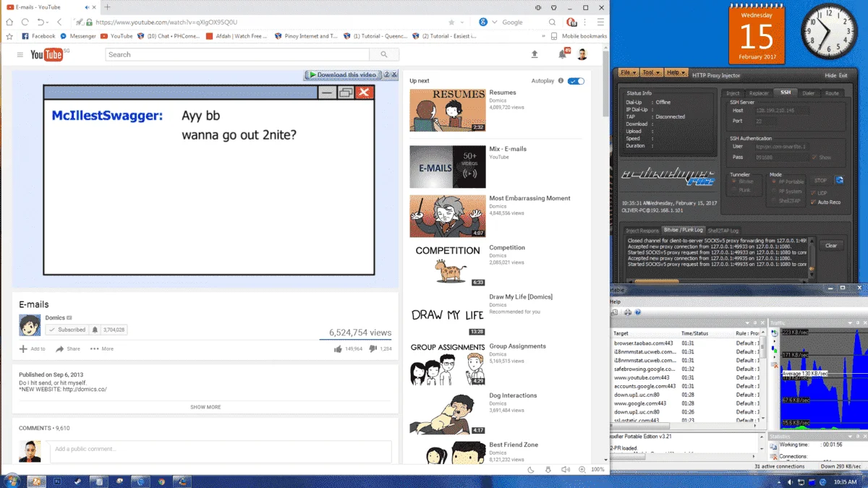868x488 pixels.
Task: Expand the bookmark star dropdown arrow
Action: (x=461, y=22)
